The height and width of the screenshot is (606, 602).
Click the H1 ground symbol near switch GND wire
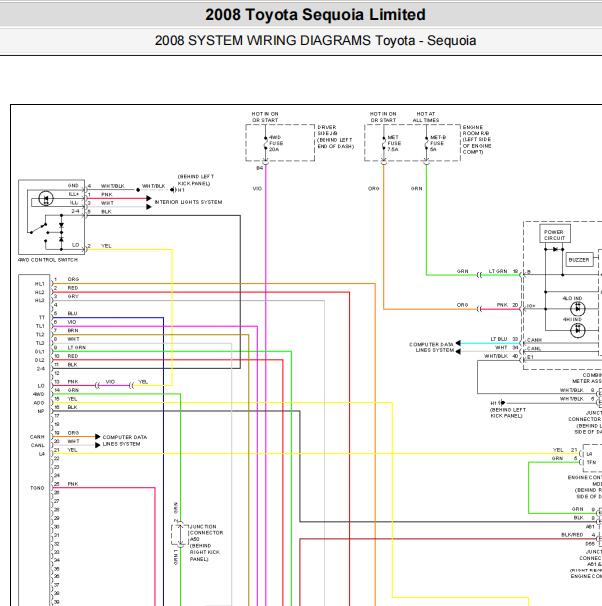click(173, 190)
